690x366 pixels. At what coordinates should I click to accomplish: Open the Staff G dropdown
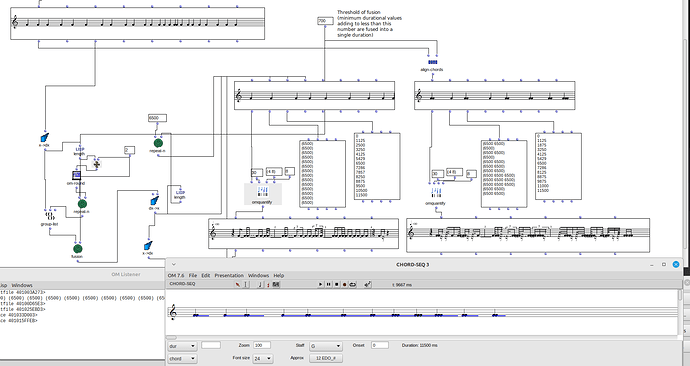325,346
